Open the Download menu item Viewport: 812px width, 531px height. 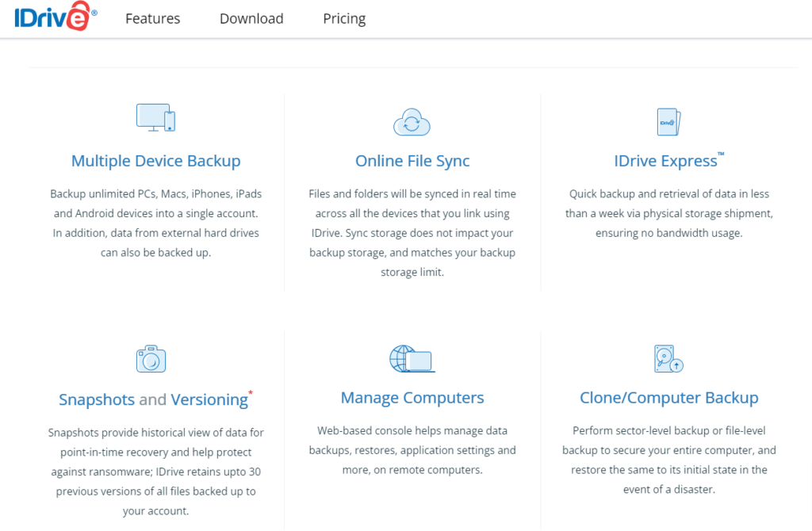[x=251, y=19]
